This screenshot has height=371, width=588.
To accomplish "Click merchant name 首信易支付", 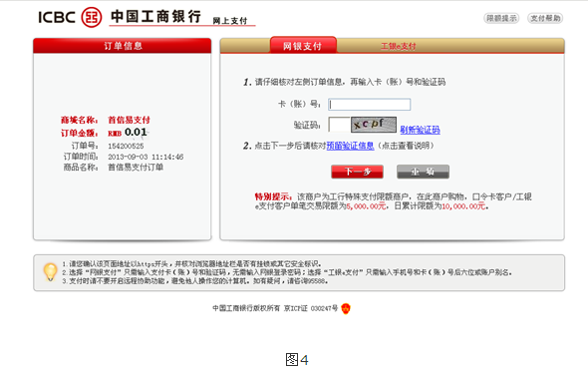I will 129,120.
